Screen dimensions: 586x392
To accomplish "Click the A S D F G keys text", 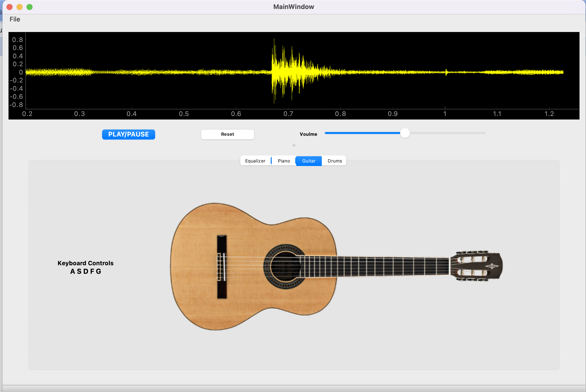I will click(86, 271).
